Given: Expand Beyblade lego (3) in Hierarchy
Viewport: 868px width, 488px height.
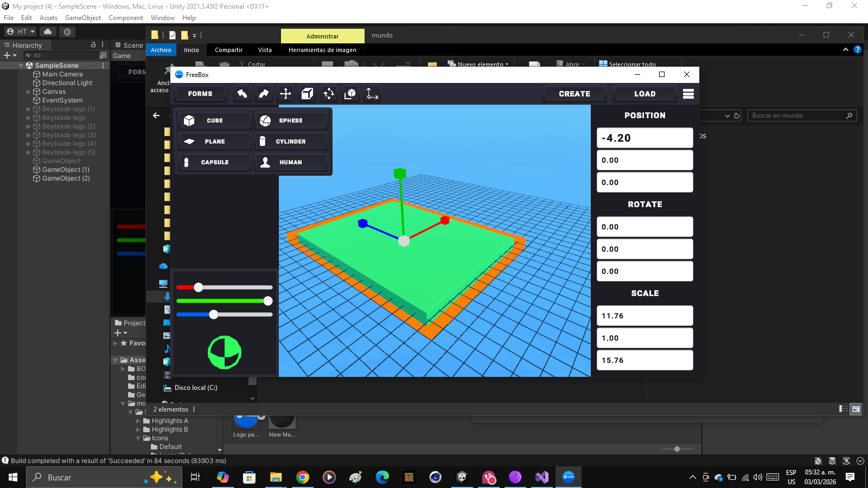Looking at the screenshot, I should 29,135.
